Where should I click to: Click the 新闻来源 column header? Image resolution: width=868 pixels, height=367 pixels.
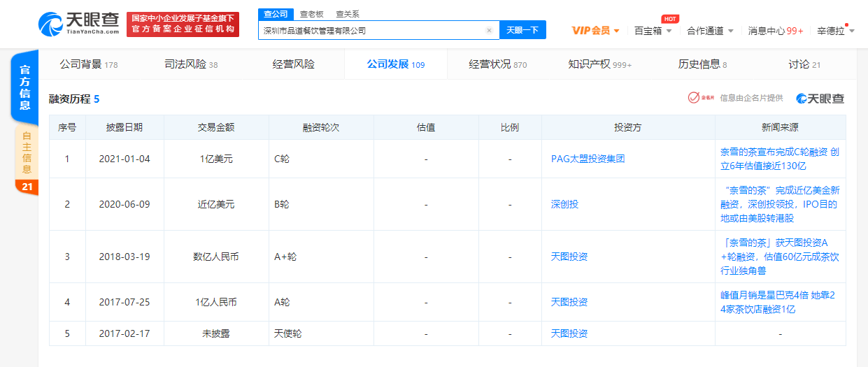pos(781,127)
